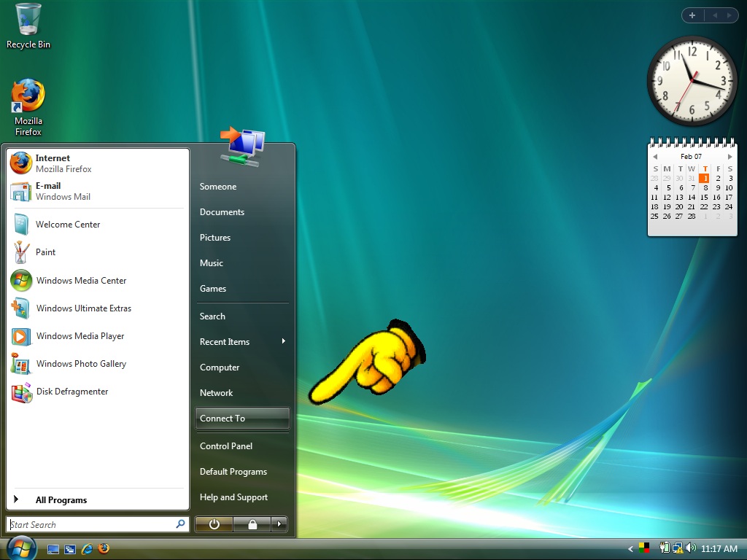Click the battery power tray icon

(x=665, y=548)
